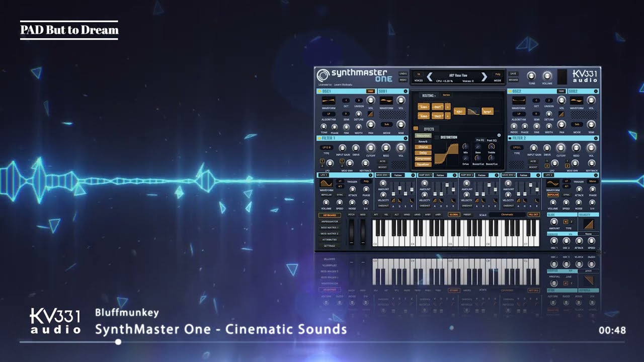Viewport: 644px width, 362px height.
Task: Open Filter 1 section options circle icon
Action: click(406, 138)
